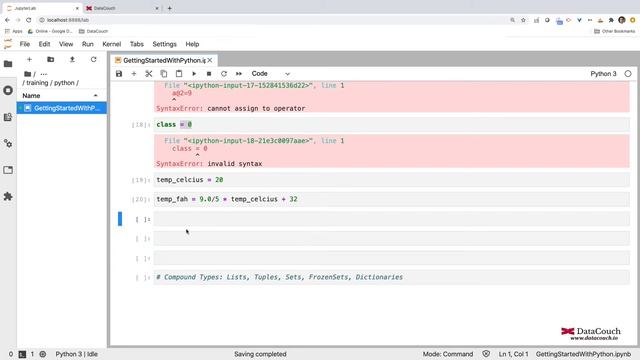Open a new browser tab
Screen dimensions: 640x360
[x=169, y=8]
